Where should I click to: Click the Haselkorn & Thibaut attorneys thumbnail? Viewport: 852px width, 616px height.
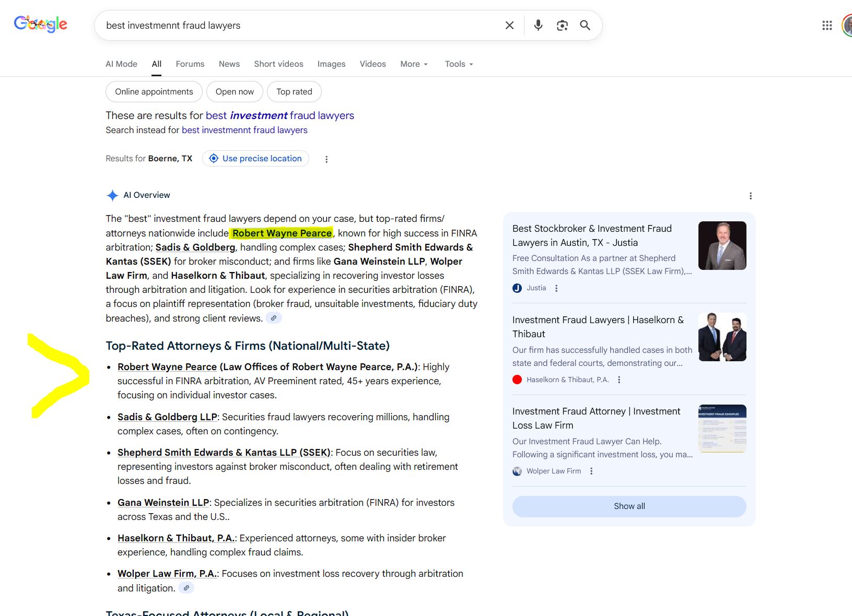pos(722,337)
